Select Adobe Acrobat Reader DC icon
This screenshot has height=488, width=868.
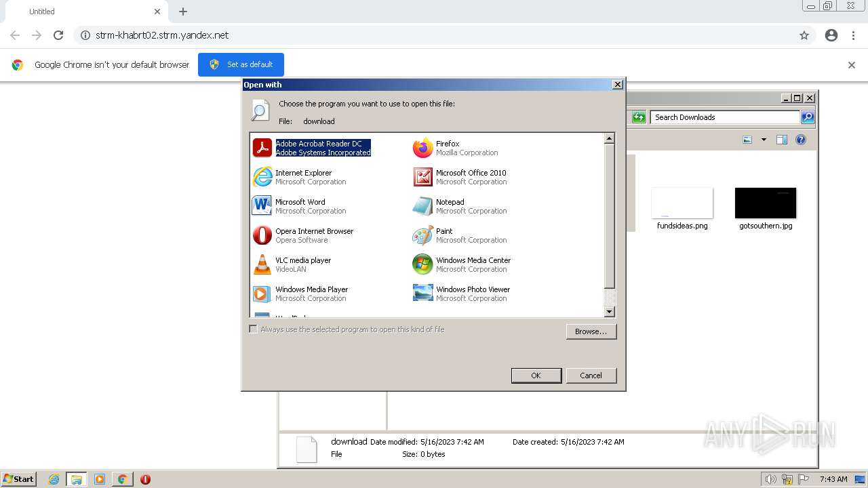[262, 148]
